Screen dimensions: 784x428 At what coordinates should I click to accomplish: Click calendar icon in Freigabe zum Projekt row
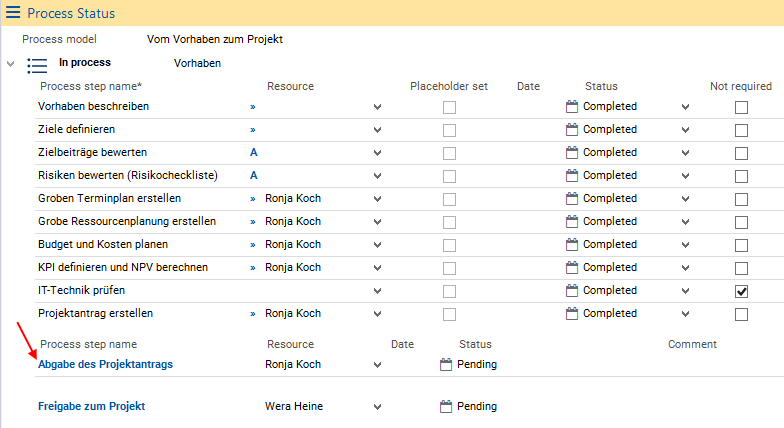tap(446, 407)
